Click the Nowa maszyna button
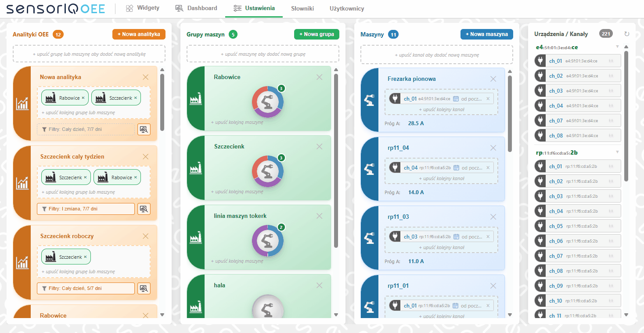The image size is (644, 333). [x=487, y=34]
